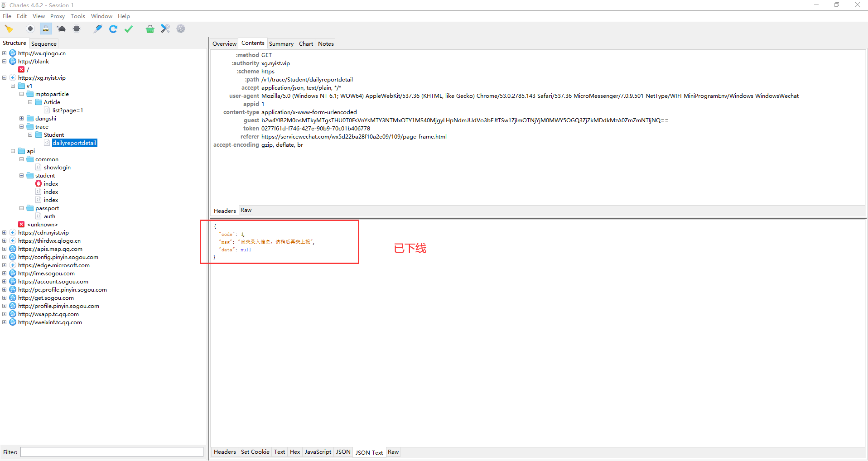The image size is (868, 461).
Task: Select the dailyreportdetail request
Action: tap(74, 143)
